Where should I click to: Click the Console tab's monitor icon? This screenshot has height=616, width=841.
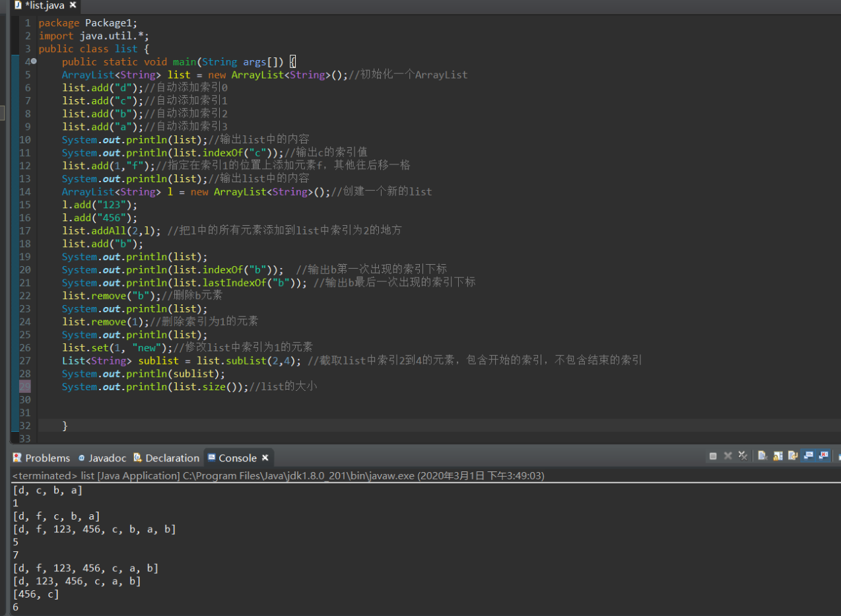[x=211, y=458]
